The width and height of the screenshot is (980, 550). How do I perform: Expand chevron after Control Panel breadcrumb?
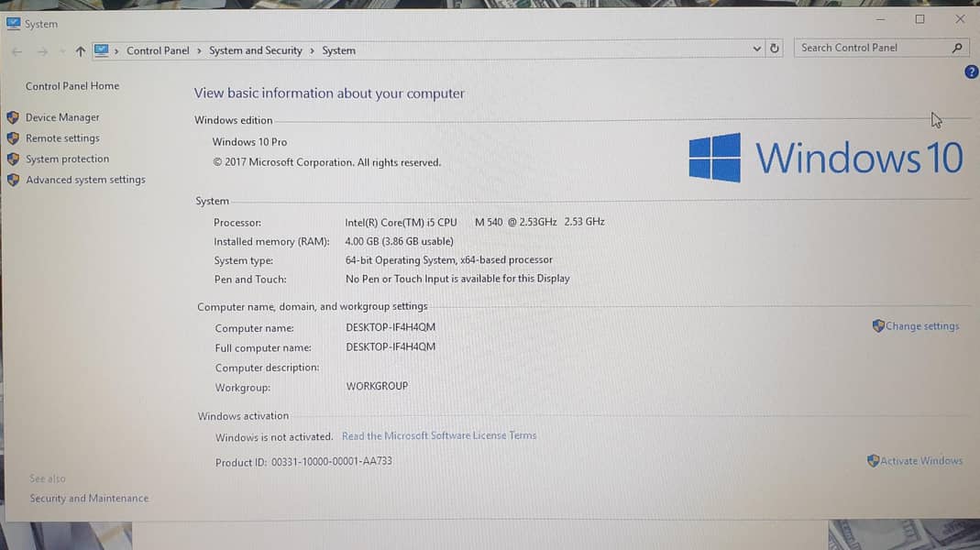coord(199,50)
